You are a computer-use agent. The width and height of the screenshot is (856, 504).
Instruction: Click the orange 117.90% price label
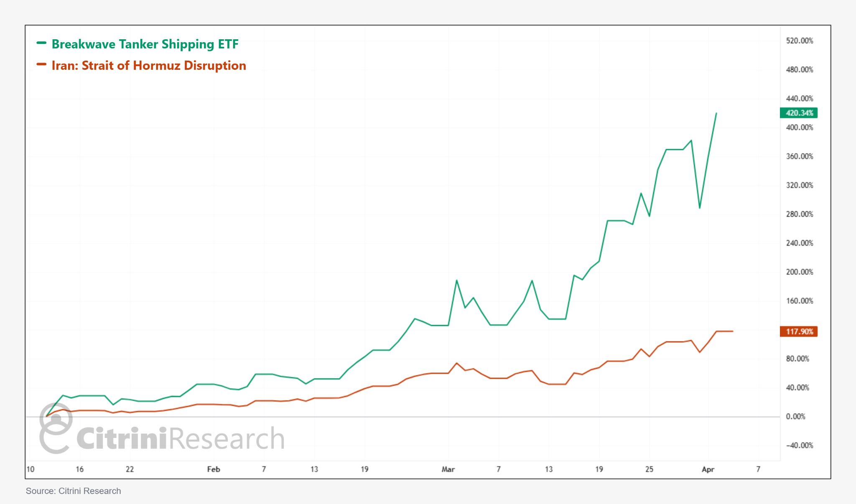pyautogui.click(x=799, y=331)
